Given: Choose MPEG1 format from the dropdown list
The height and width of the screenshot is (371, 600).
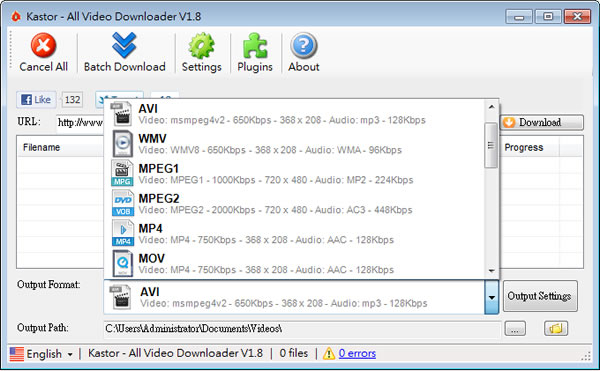Looking at the screenshot, I should tap(294, 174).
